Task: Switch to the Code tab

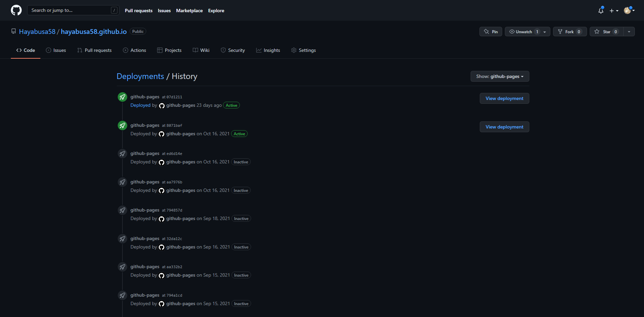Action: tap(25, 50)
